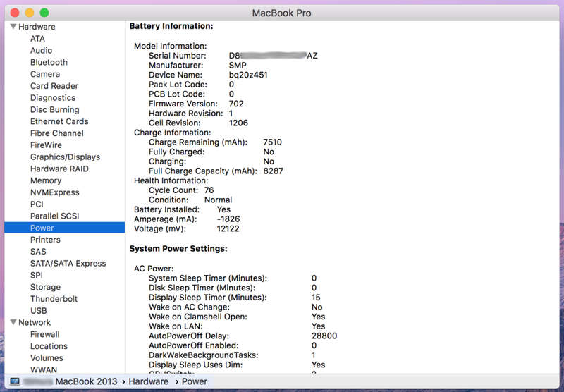Open NVMExpress information

55,192
